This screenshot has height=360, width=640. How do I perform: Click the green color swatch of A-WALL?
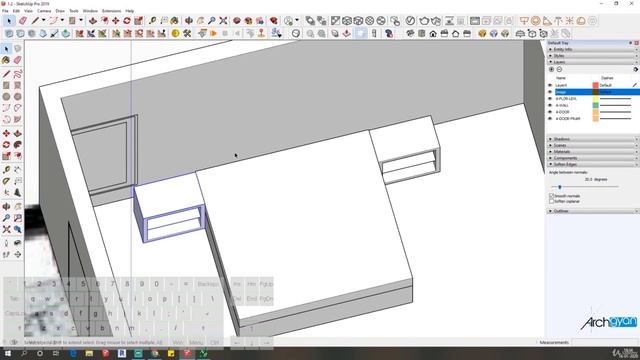tap(596, 105)
